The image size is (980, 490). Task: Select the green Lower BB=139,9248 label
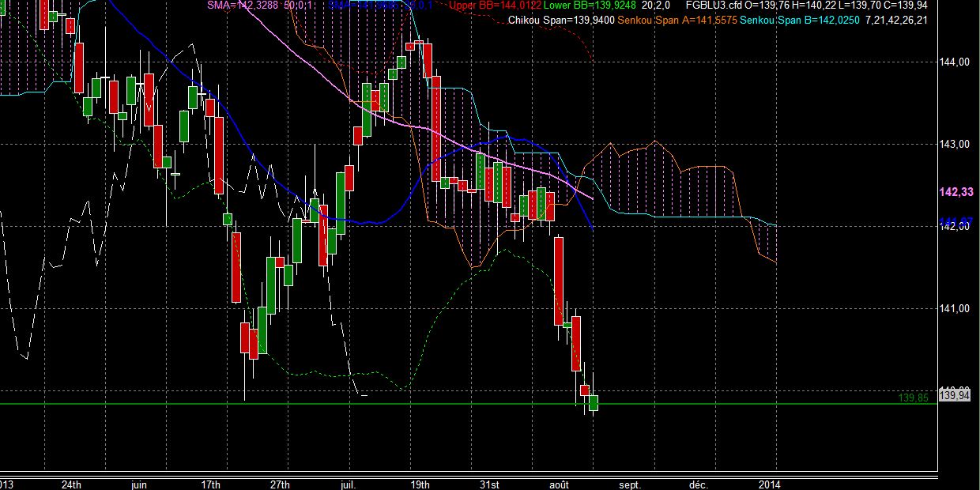point(590,6)
